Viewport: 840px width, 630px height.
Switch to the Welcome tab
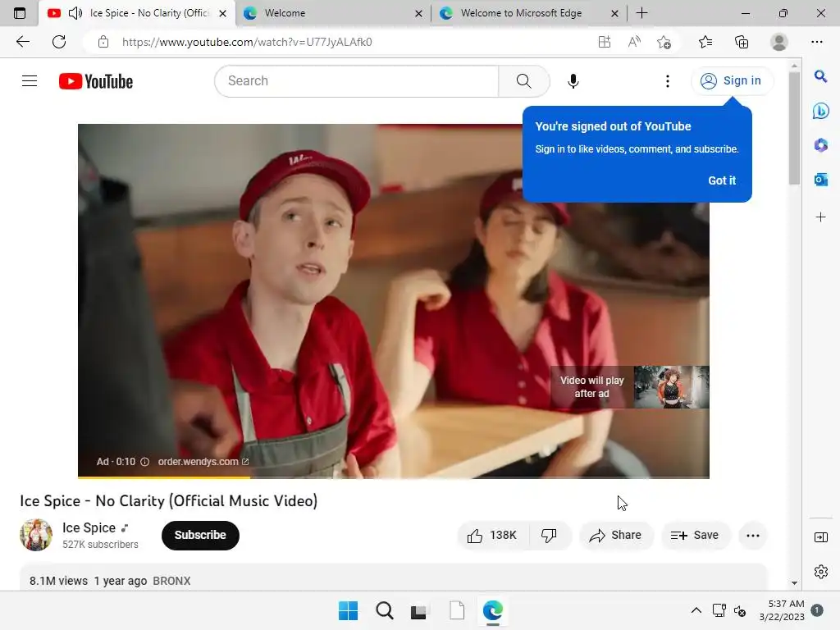pyautogui.click(x=332, y=13)
